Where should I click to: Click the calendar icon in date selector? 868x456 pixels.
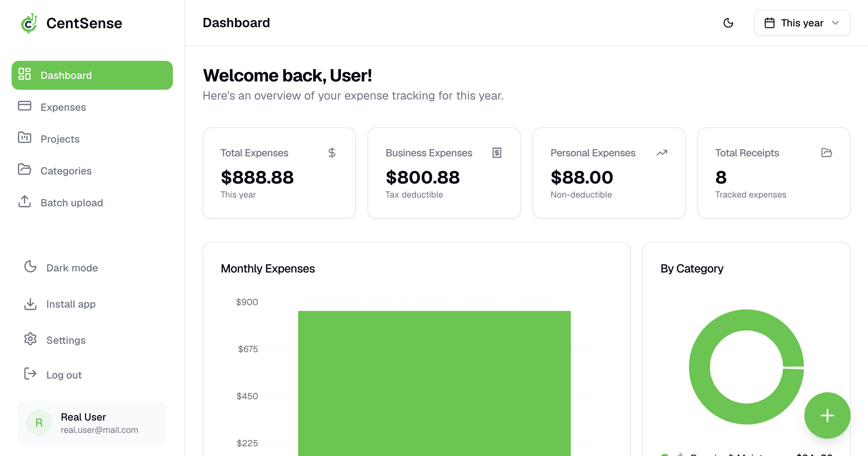click(x=769, y=23)
